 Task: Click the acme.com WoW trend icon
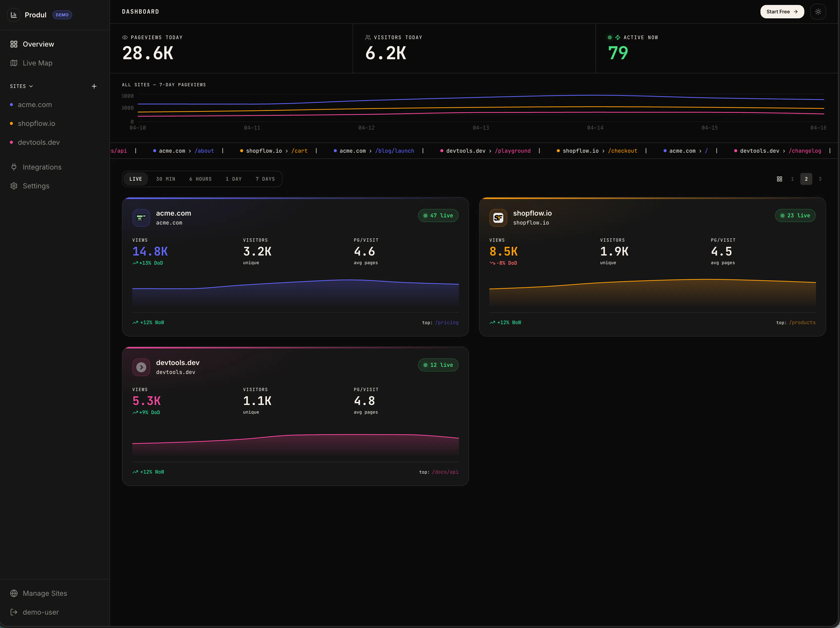(135, 322)
